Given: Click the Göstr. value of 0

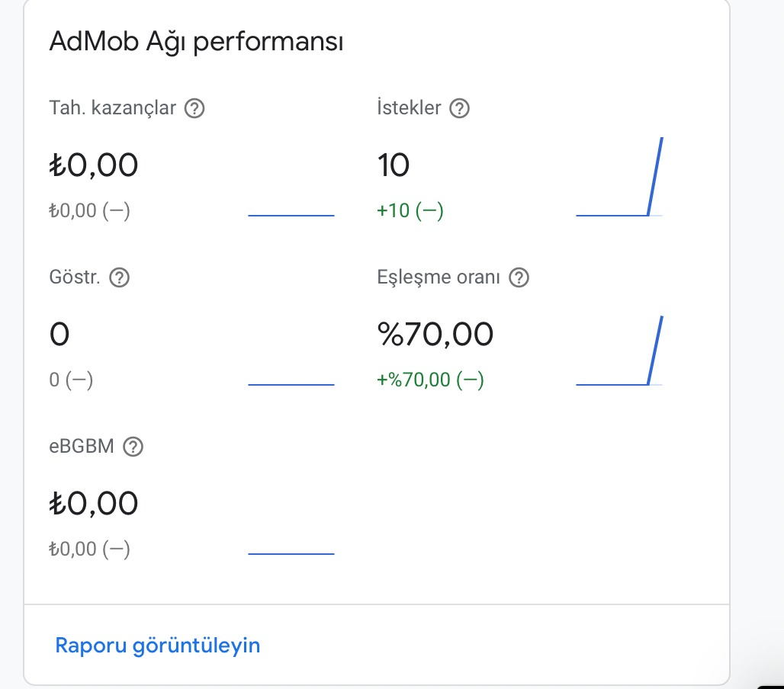Looking at the screenshot, I should click(x=59, y=334).
